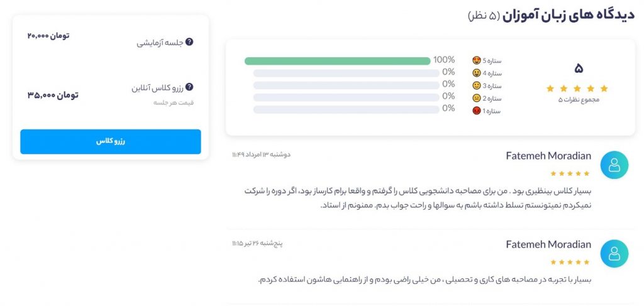Click the رزرو کلاس آنلاین price label

pyautogui.click(x=157, y=88)
